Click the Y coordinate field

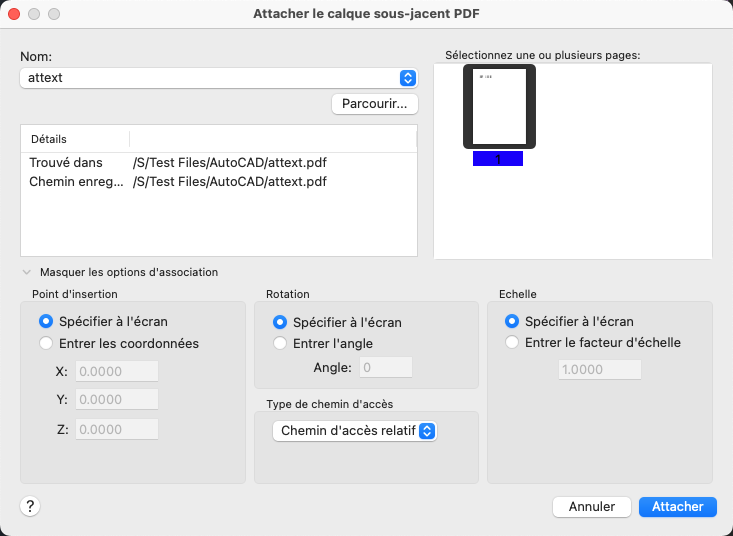click(x=117, y=400)
